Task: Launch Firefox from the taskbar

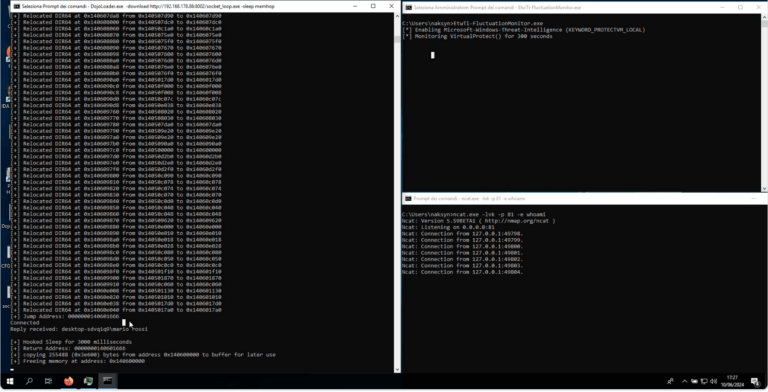Action: pyautogui.click(x=69, y=381)
